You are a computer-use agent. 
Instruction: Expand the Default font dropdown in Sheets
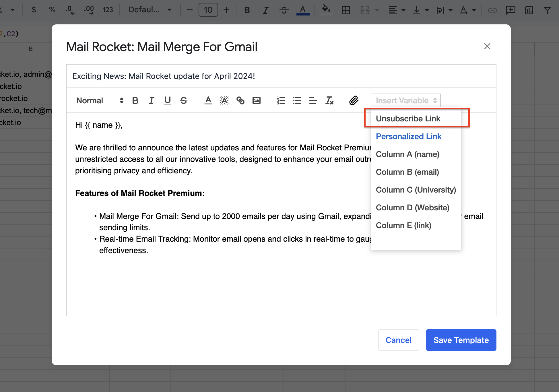point(150,10)
